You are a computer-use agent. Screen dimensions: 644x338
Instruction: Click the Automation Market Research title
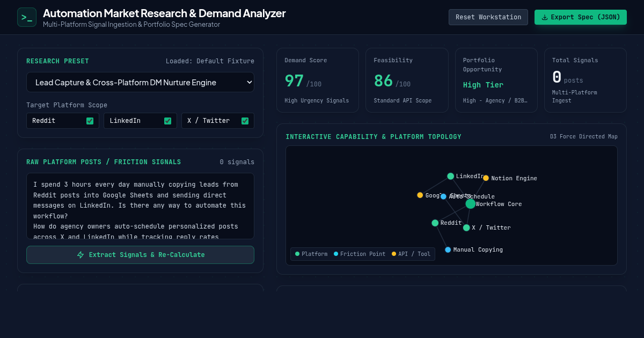tap(164, 13)
